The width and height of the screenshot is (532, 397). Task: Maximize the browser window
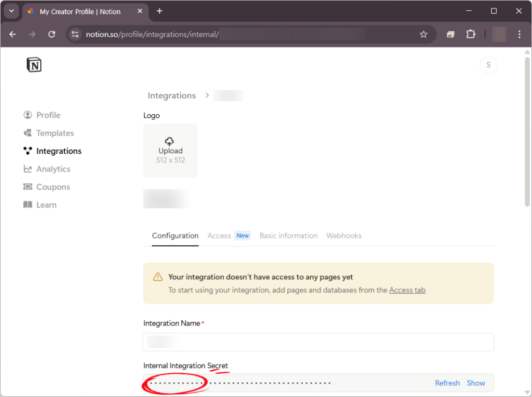(x=494, y=11)
